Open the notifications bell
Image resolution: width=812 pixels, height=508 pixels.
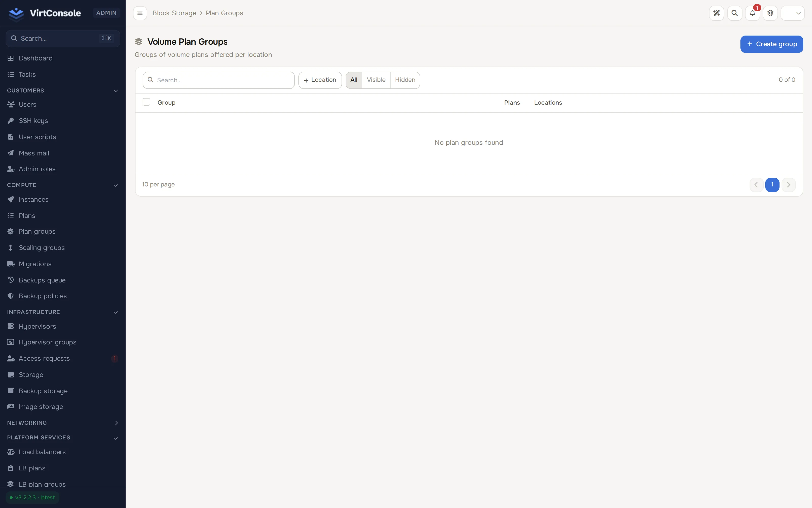click(752, 13)
